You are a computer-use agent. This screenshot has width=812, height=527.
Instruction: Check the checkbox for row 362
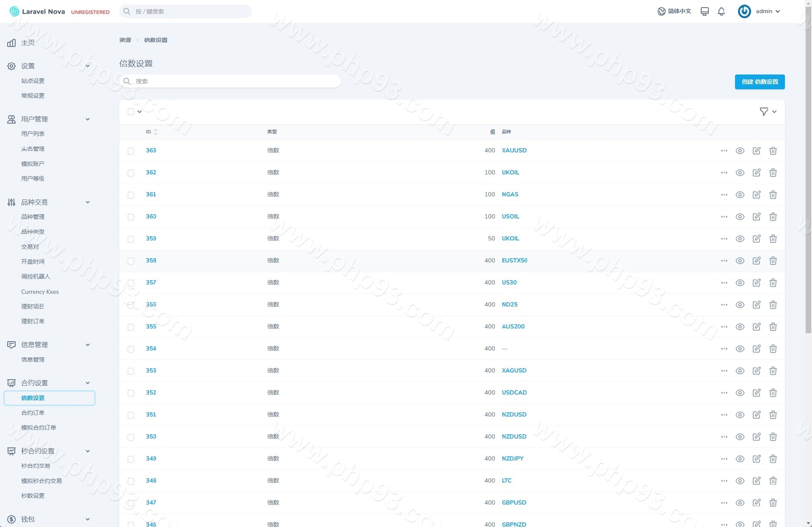(131, 173)
